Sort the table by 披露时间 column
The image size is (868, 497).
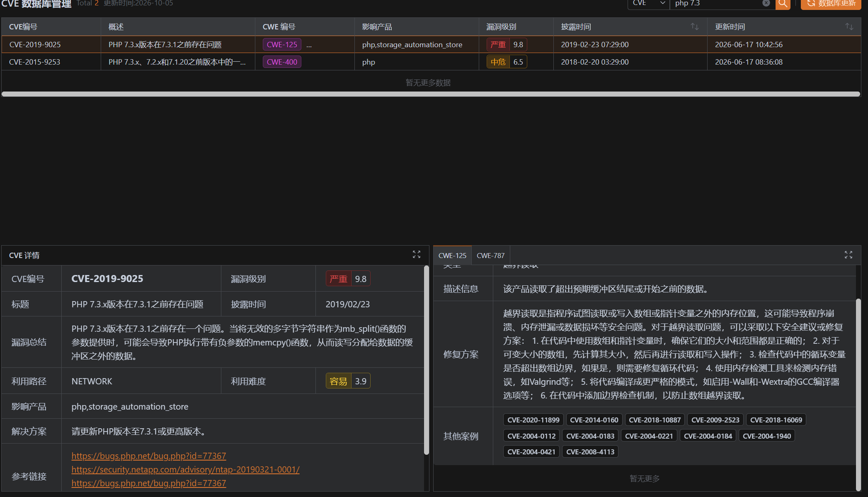pyautogui.click(x=695, y=27)
